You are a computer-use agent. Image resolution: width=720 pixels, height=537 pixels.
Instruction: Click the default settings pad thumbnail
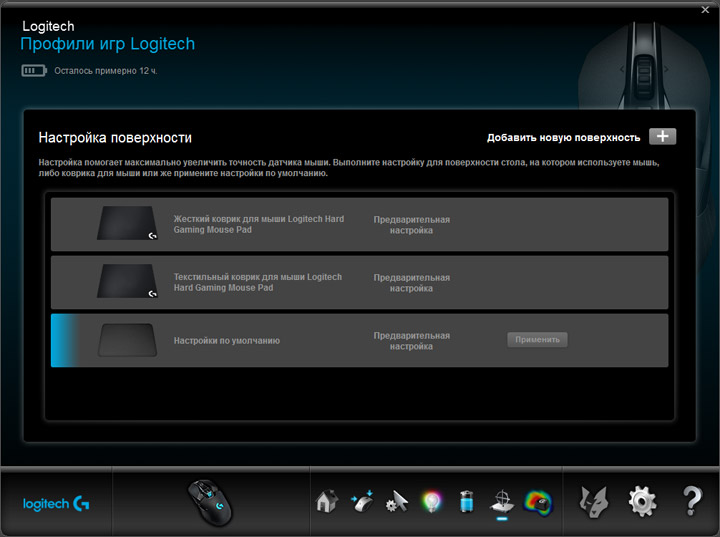[127, 340]
